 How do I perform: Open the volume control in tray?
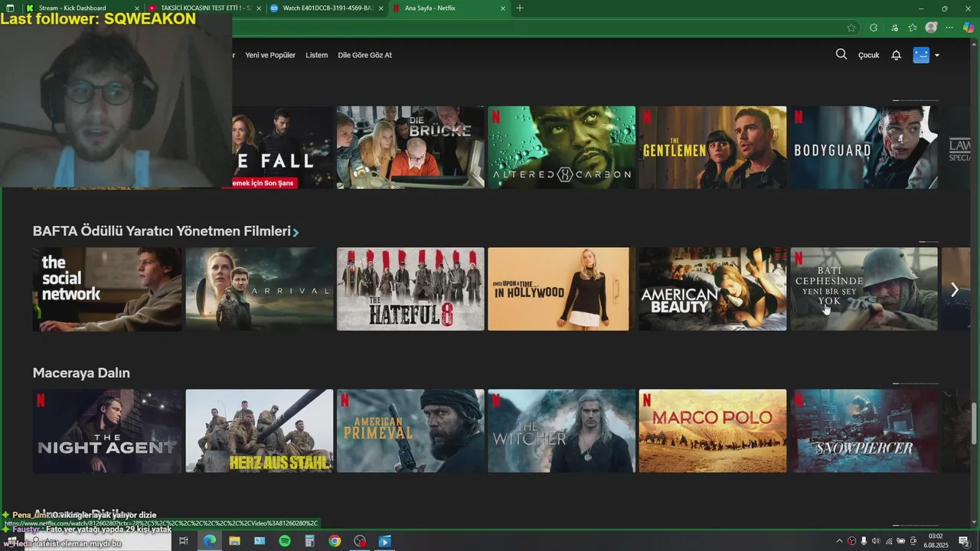click(876, 541)
